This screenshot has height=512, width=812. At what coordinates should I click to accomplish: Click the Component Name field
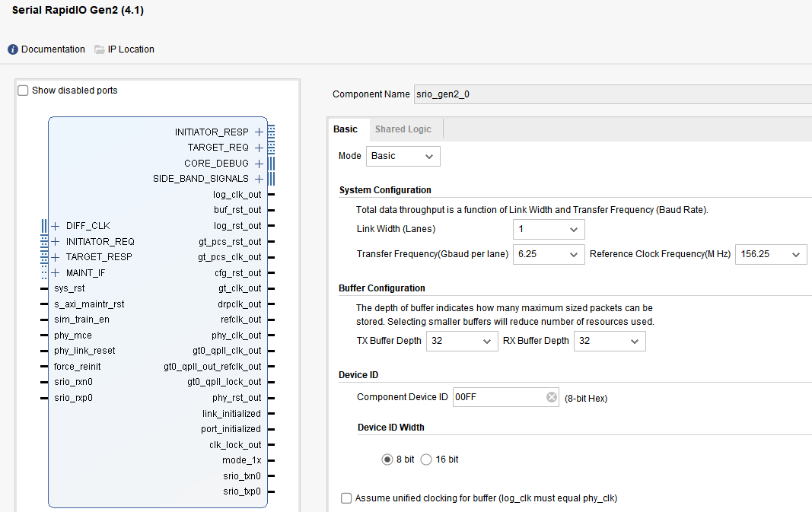[613, 94]
